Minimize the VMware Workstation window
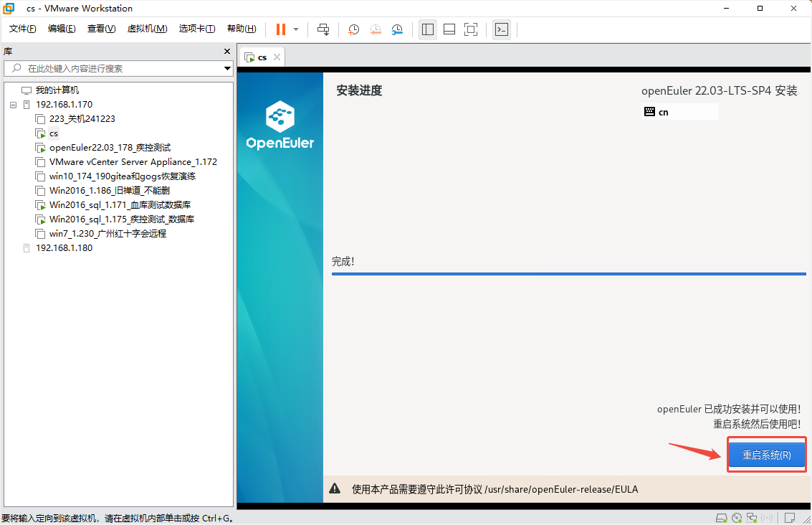Screen dimensions: 812x525 click(726, 9)
